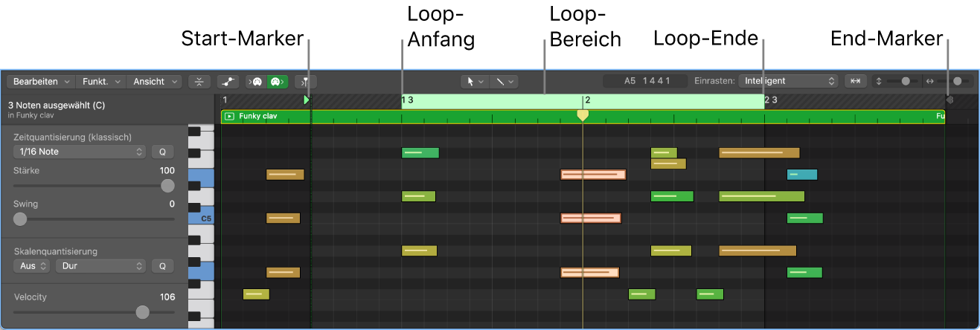Click the collapse notes icon in toolbar

click(199, 82)
